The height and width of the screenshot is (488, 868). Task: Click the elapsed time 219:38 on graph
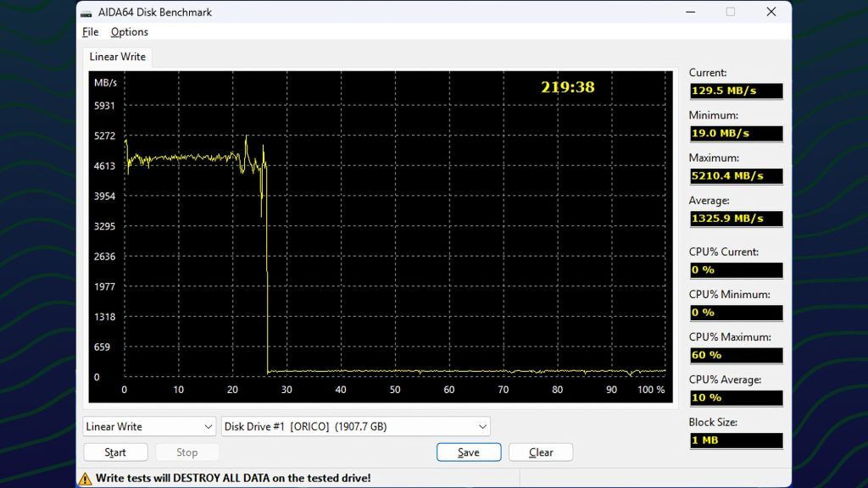click(567, 87)
